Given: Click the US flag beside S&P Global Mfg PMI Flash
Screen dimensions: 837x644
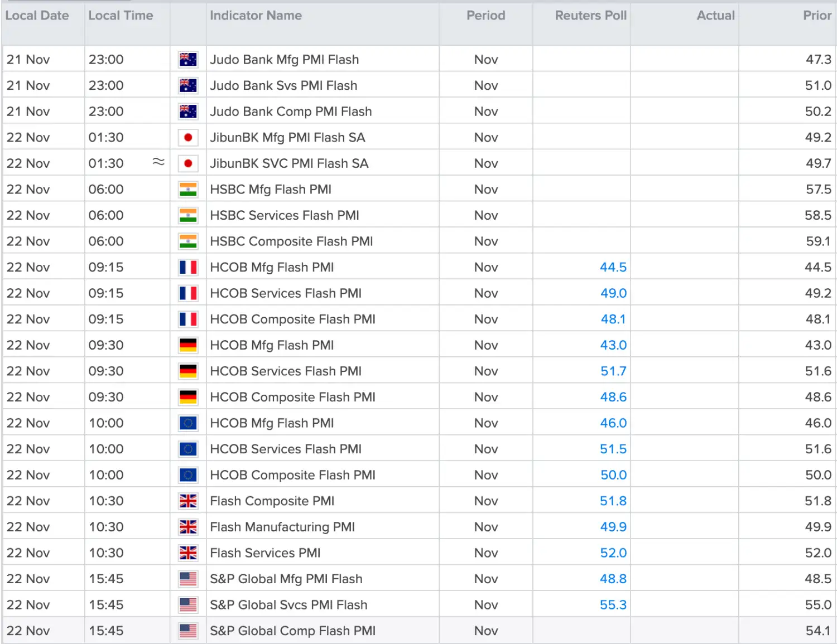Looking at the screenshot, I should [x=188, y=579].
